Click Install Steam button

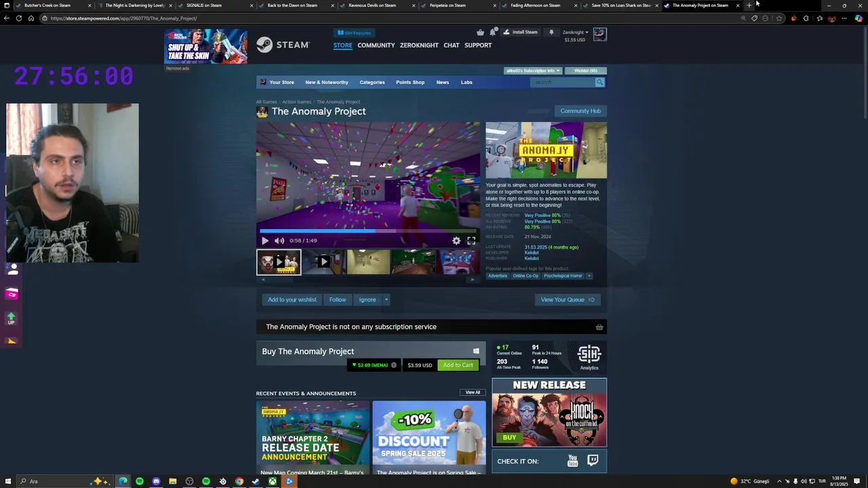(520, 32)
